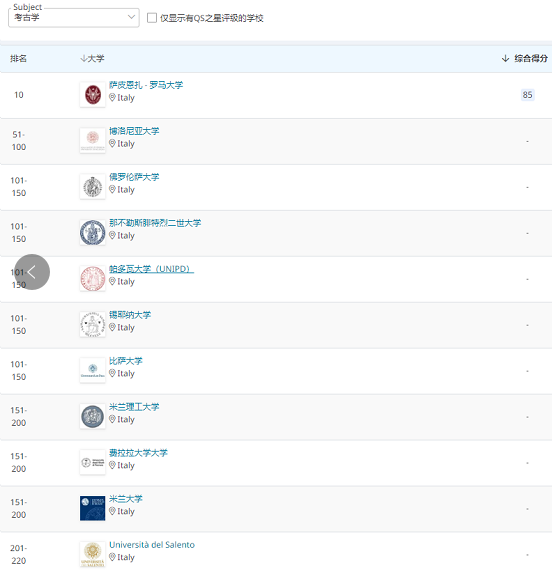Open the 帕多瓦大学 (UNIPD) link

tap(151, 269)
